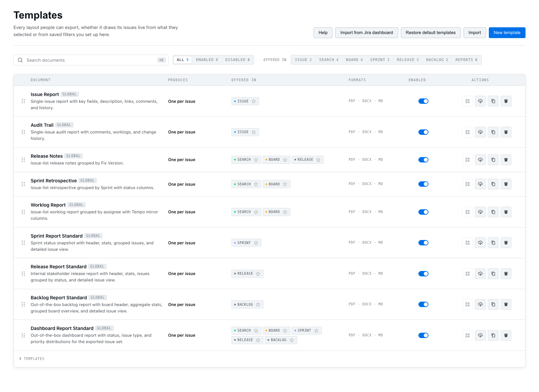
Task: Duplicate the Issue Report template
Action: coord(493,101)
